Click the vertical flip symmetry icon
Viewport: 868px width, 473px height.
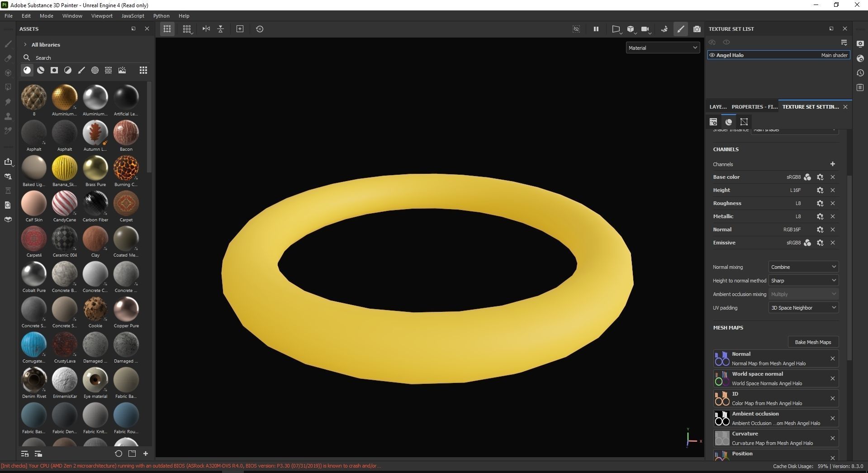pos(221,29)
